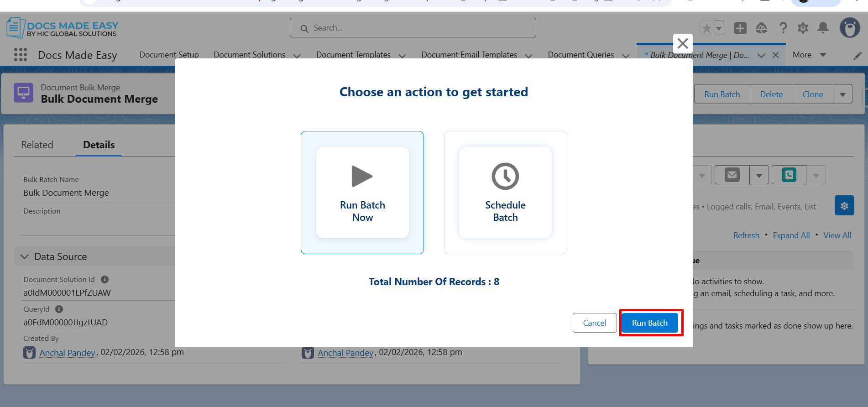Cancel the batch action dialog
Image resolution: width=868 pixels, height=407 pixels.
[594, 323]
